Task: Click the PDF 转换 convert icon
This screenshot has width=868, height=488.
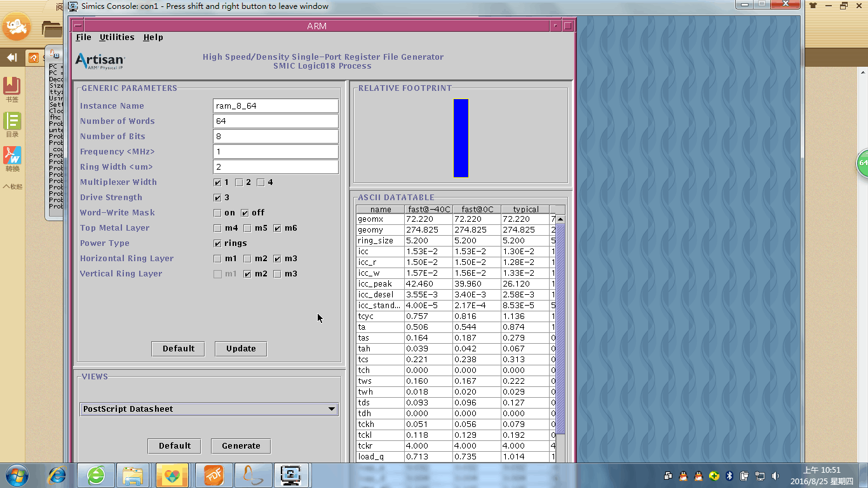Action: [13, 156]
